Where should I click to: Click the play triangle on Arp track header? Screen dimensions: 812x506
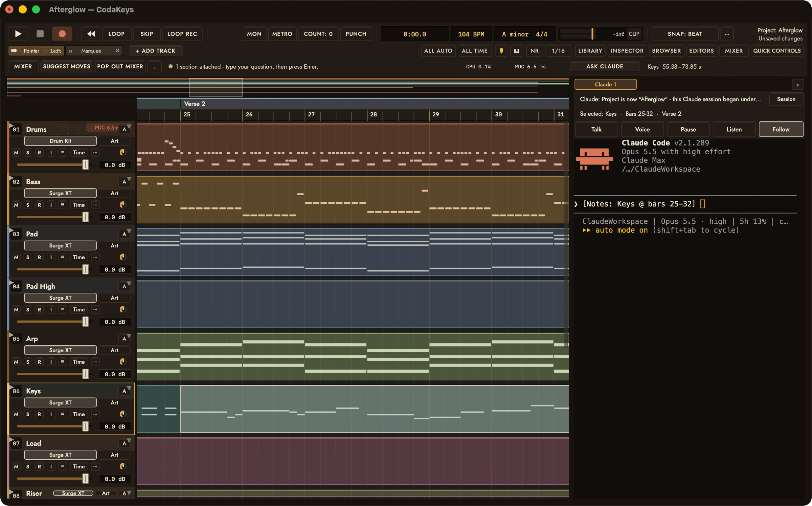point(11,335)
